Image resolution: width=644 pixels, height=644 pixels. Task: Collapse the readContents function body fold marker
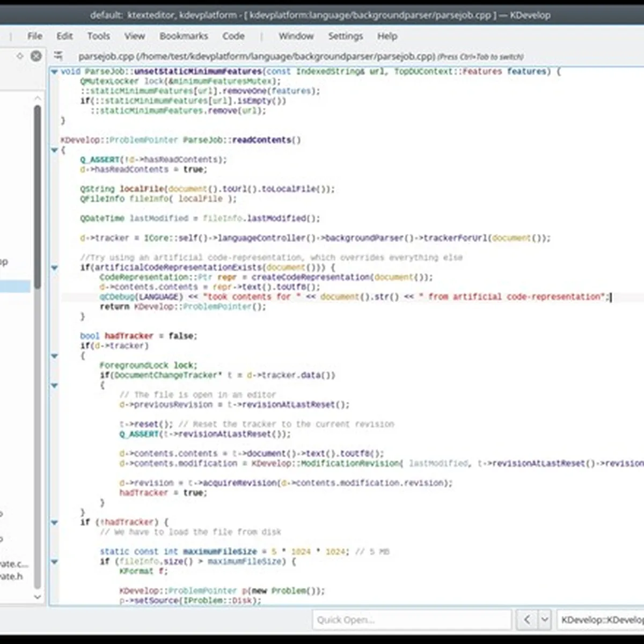54,150
